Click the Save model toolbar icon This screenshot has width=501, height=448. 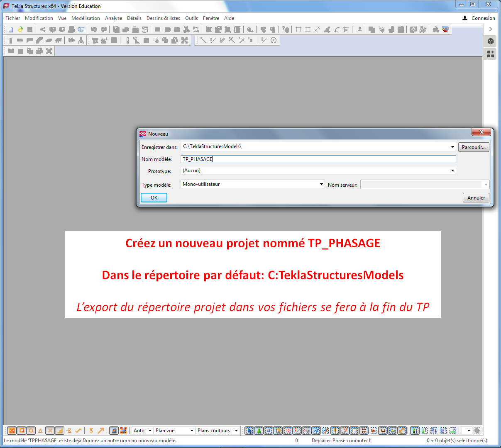pos(30,29)
